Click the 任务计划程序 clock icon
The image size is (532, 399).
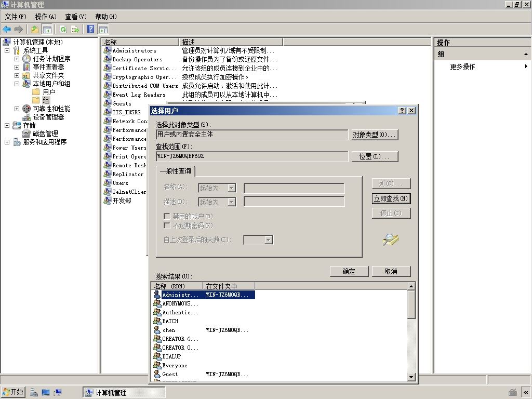coord(26,59)
